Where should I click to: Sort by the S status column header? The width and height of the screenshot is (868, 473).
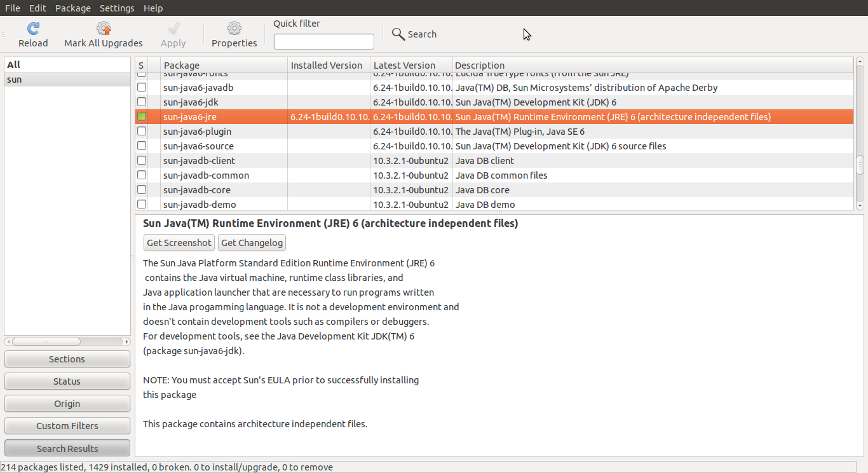pyautogui.click(x=141, y=65)
